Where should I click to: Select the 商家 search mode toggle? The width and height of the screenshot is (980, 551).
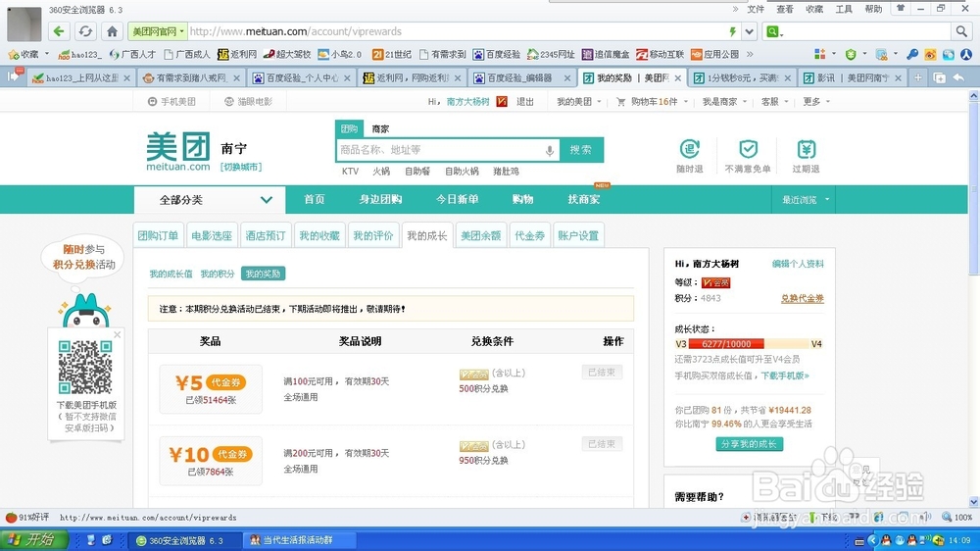point(380,128)
